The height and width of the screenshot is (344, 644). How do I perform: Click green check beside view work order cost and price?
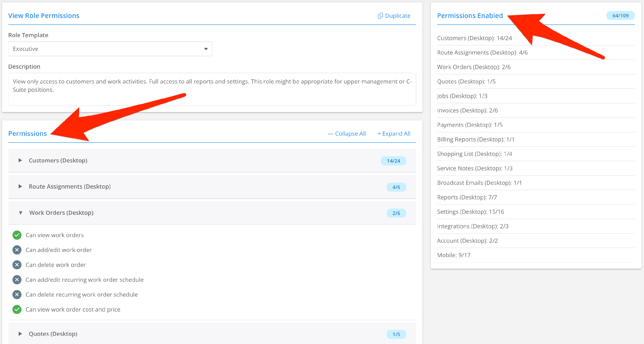(17, 309)
